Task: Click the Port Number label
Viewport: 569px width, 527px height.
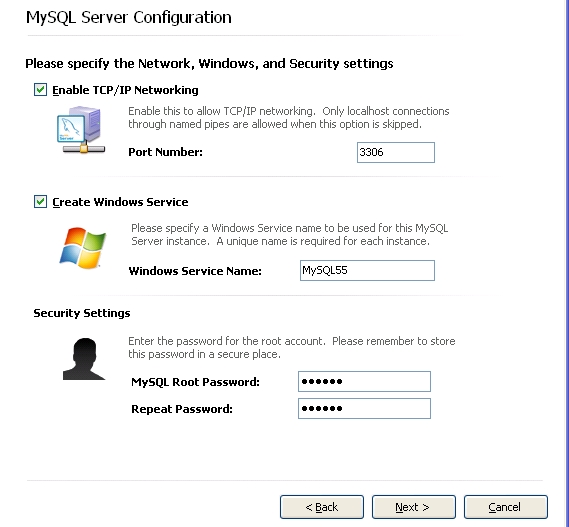Action: (x=165, y=152)
